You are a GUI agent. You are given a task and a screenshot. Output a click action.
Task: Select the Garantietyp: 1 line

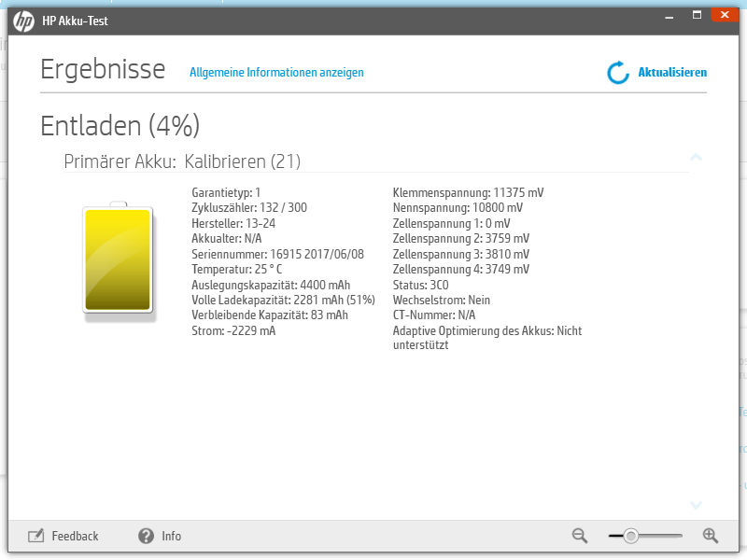226,192
